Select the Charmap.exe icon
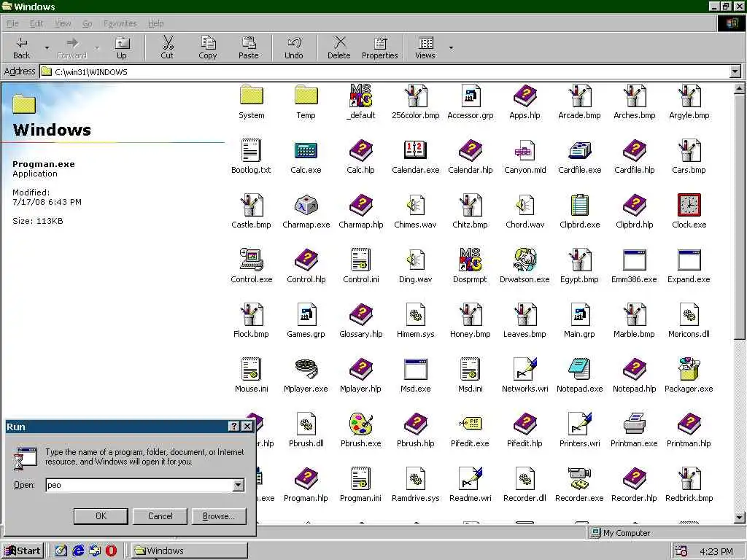The image size is (747, 560). (x=306, y=205)
